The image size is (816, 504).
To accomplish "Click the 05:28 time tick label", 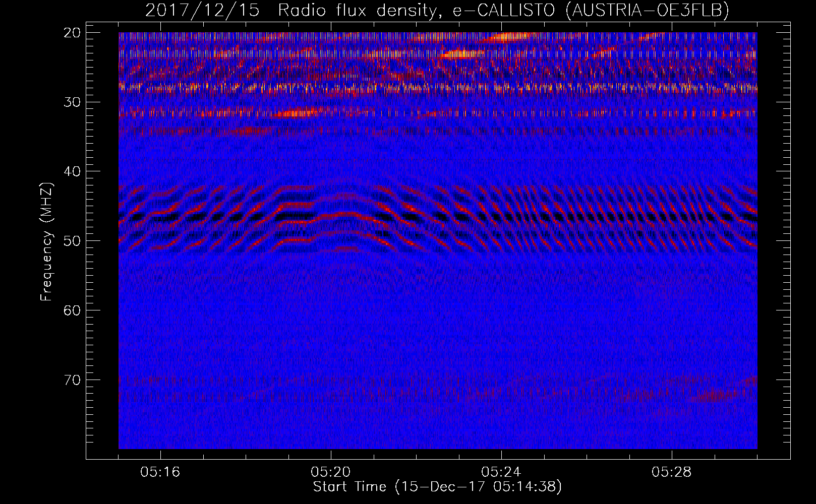I will point(672,472).
